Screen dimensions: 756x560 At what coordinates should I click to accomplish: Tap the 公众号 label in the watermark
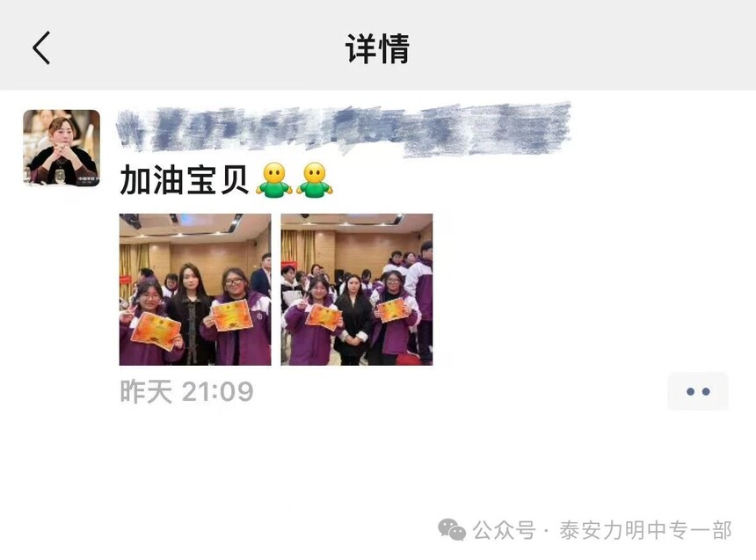point(504,530)
